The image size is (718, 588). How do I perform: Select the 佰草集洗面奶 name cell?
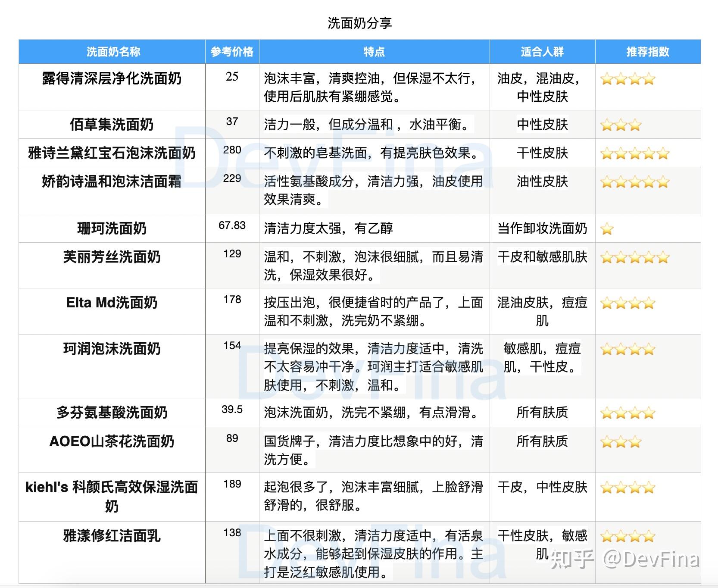pyautogui.click(x=112, y=125)
